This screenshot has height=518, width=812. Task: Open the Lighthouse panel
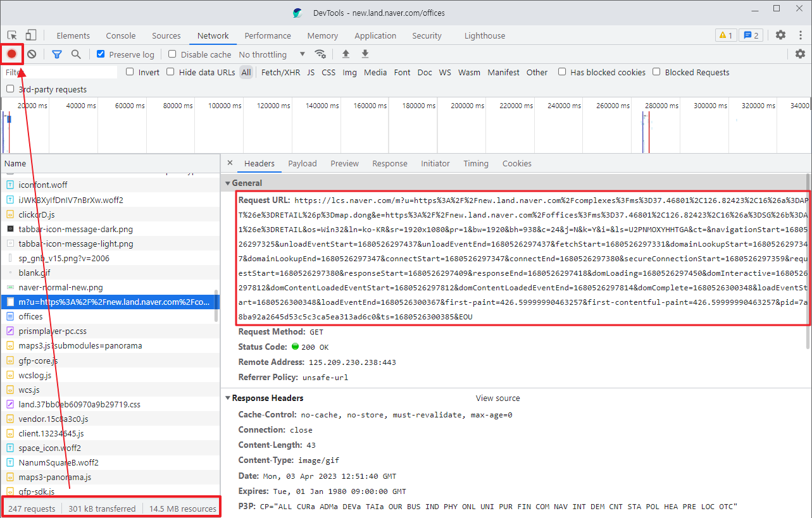485,35
